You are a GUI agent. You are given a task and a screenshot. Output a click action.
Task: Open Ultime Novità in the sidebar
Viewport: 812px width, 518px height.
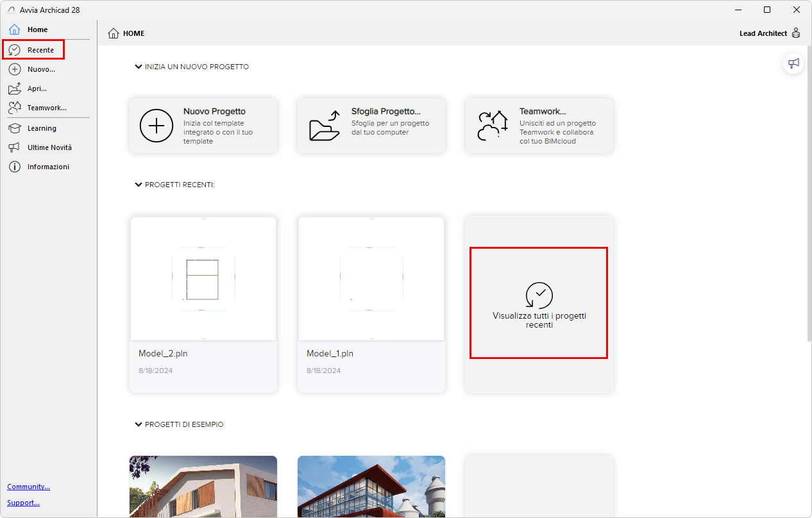(x=48, y=147)
